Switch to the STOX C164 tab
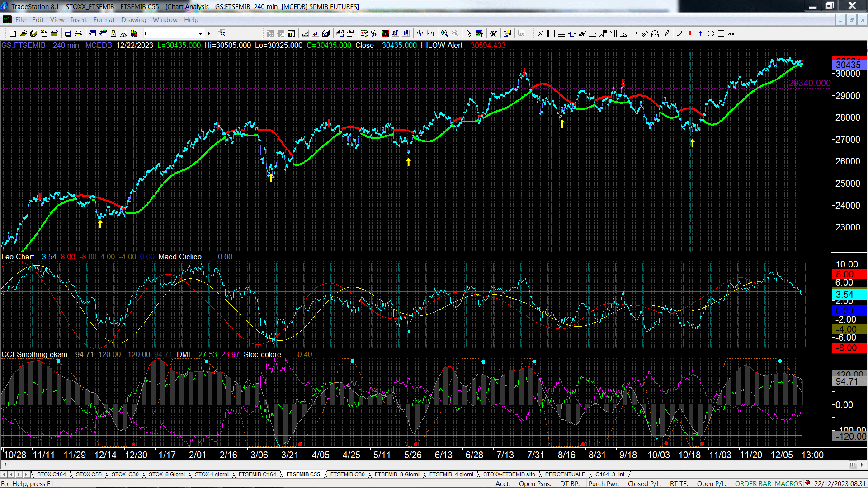The image size is (868, 488). (x=51, y=474)
